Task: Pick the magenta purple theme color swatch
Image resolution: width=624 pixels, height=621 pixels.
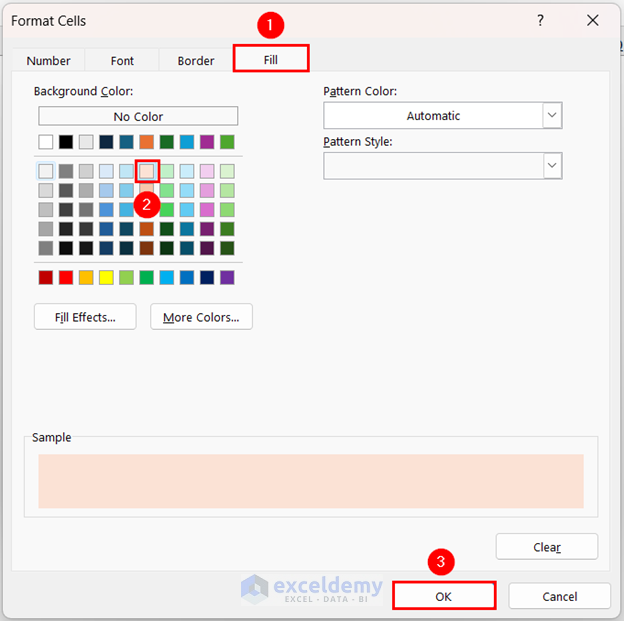Action: [x=207, y=142]
